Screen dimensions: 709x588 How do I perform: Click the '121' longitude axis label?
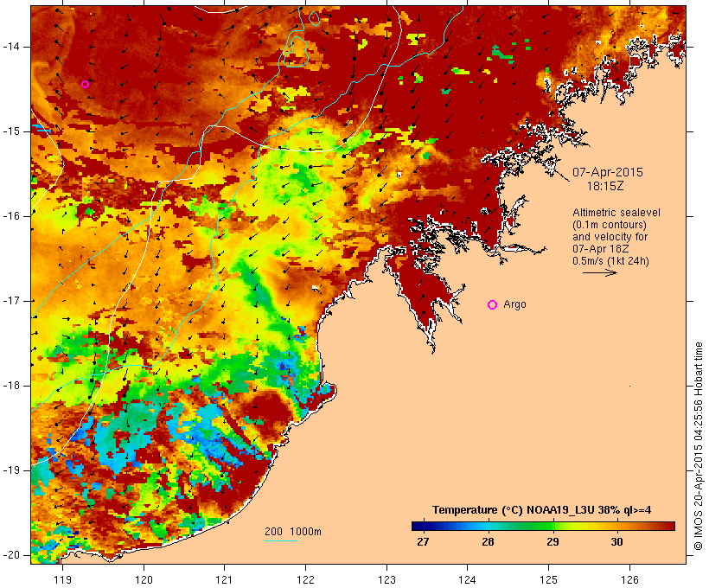224,579
